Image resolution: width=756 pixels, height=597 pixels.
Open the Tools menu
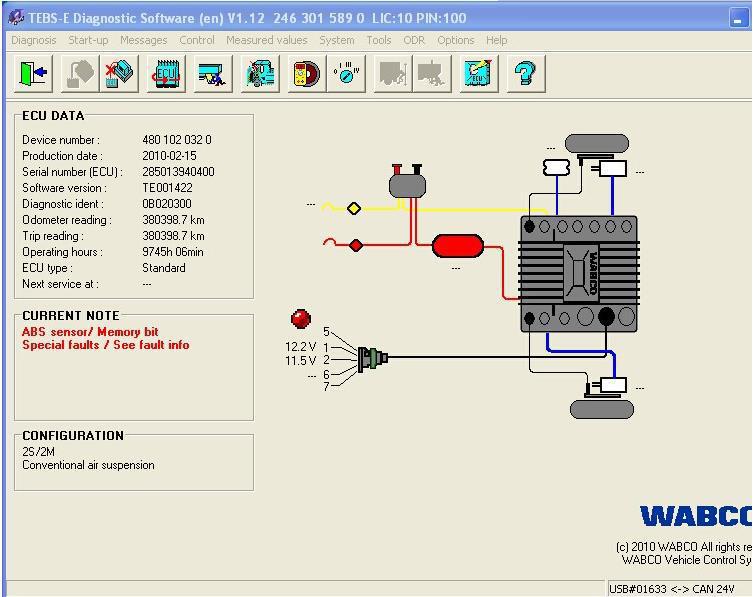click(378, 40)
